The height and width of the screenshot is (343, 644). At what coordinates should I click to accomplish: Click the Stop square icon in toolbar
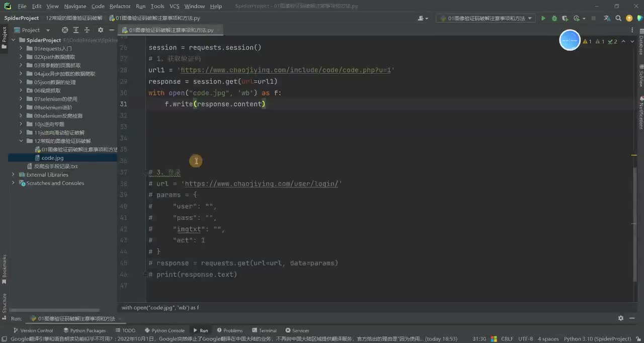click(594, 18)
